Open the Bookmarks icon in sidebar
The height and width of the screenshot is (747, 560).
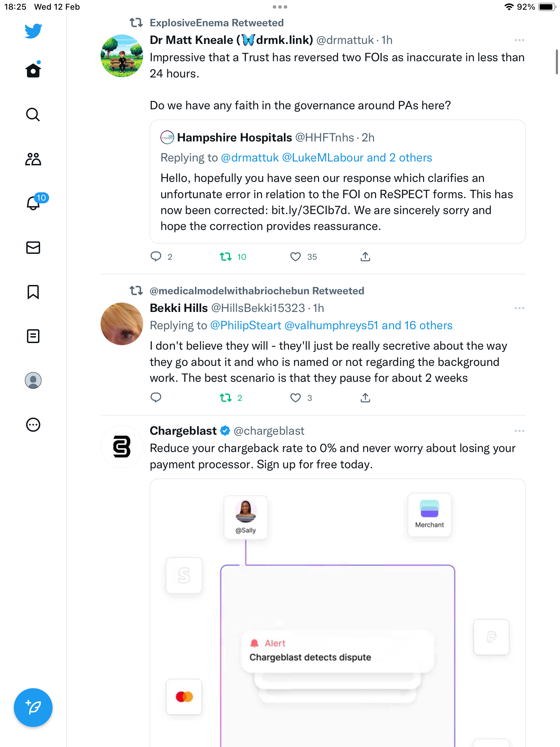(x=33, y=292)
